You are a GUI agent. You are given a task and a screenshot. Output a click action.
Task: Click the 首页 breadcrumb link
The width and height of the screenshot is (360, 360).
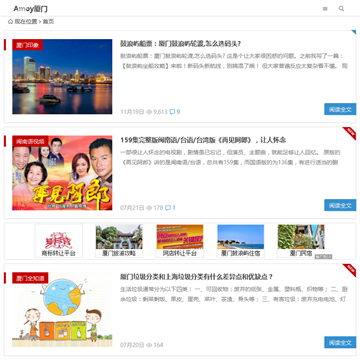tap(48, 22)
